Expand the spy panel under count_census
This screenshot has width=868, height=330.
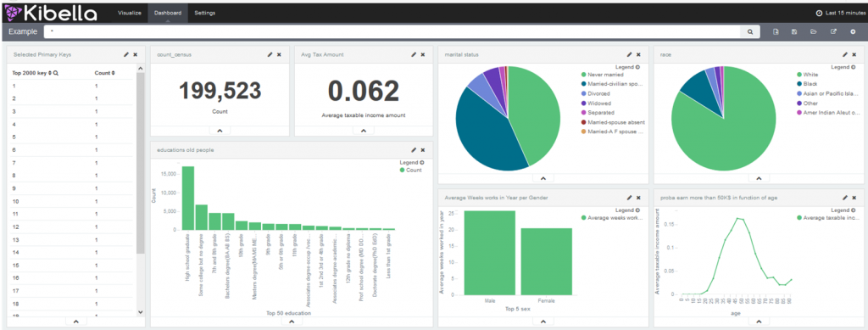coord(220,131)
